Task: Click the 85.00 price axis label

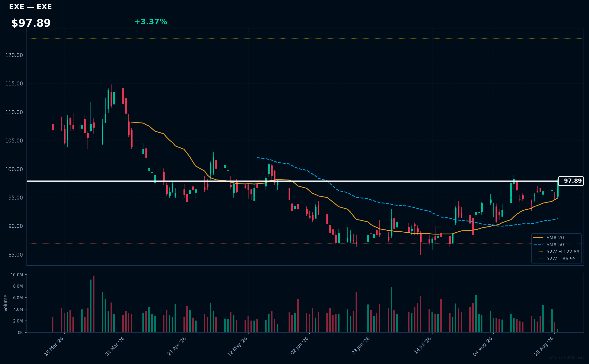Action: tap(16, 255)
